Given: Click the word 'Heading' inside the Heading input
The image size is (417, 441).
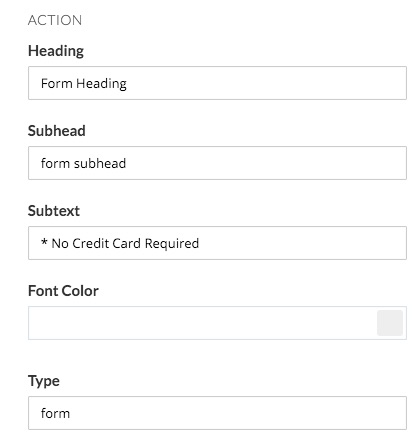Looking at the screenshot, I should point(101,84).
